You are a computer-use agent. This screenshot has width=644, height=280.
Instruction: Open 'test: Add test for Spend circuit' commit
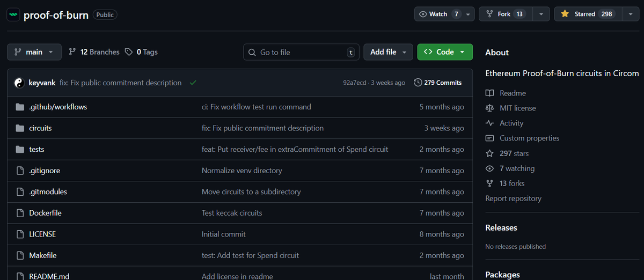tap(251, 255)
